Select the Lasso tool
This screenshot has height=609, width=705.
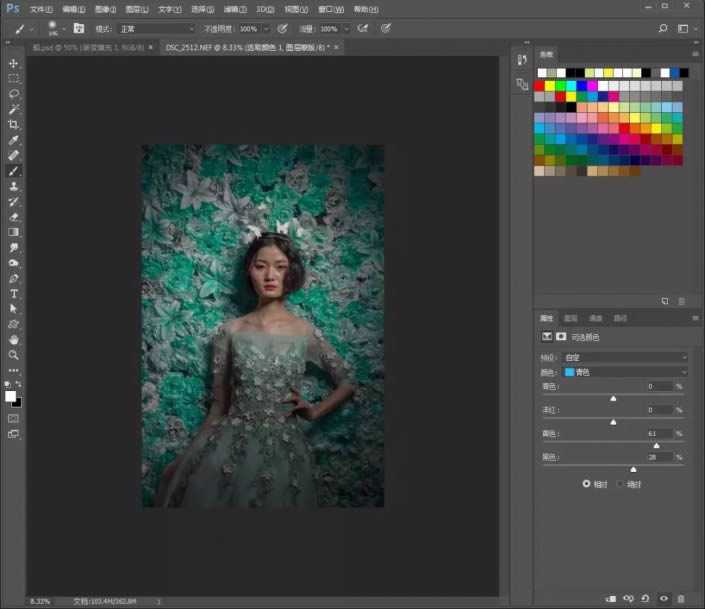14,93
